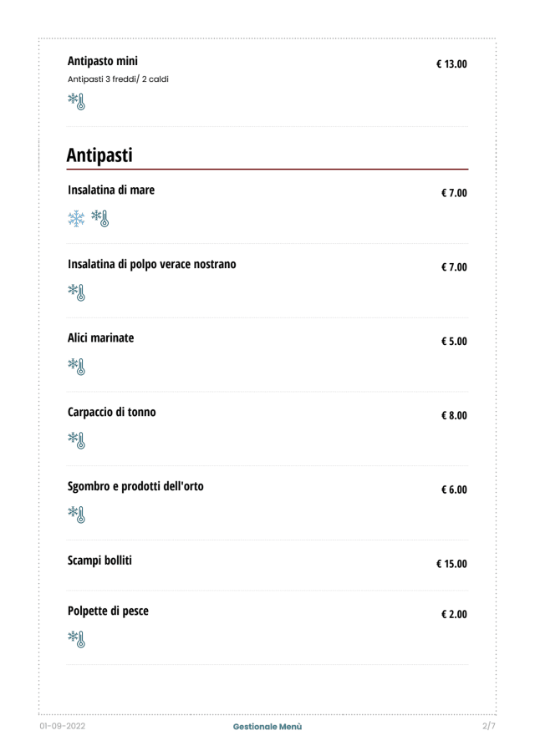Open the Gestionale Menù footer link
The width and height of the screenshot is (535, 756).
coord(267,727)
